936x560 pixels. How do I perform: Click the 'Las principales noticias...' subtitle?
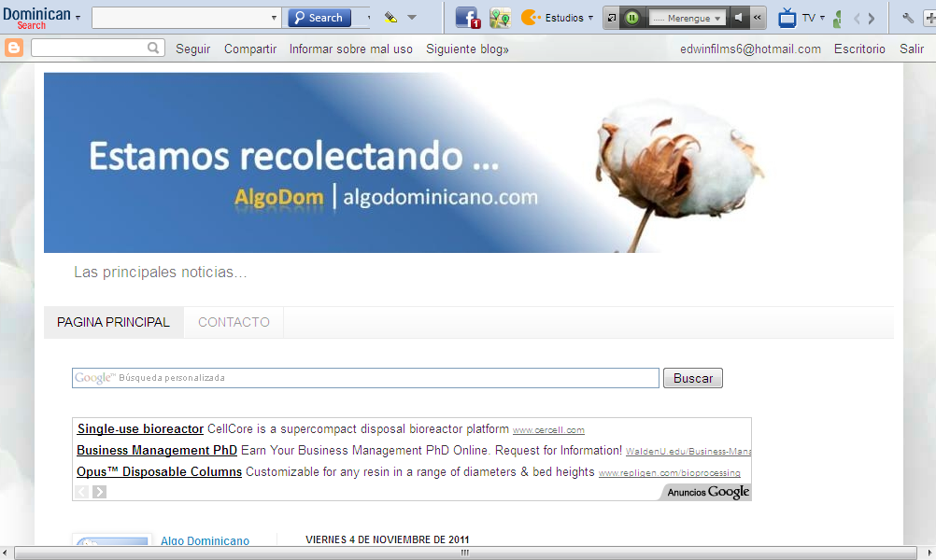pos(160,272)
